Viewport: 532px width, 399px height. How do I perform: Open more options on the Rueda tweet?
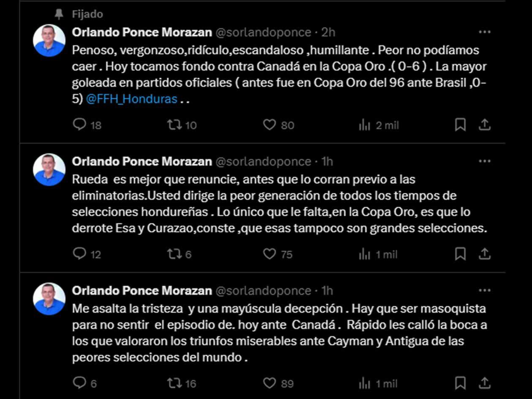click(484, 161)
